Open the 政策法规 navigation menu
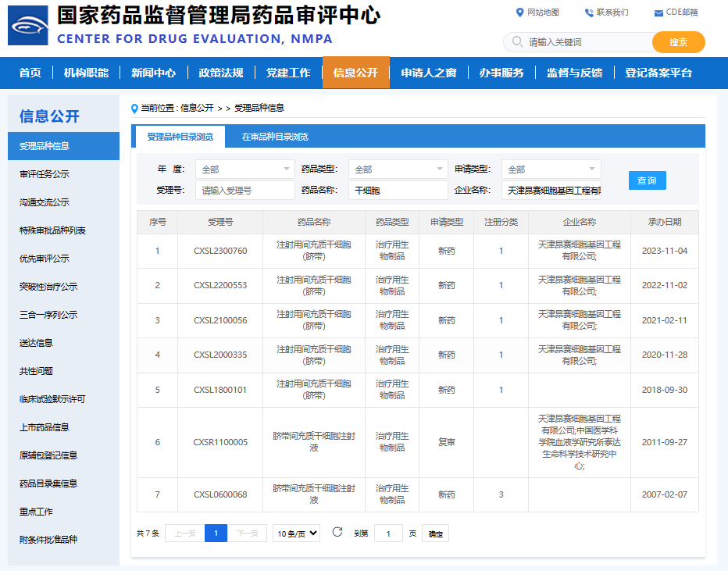The image size is (728, 571). click(221, 73)
